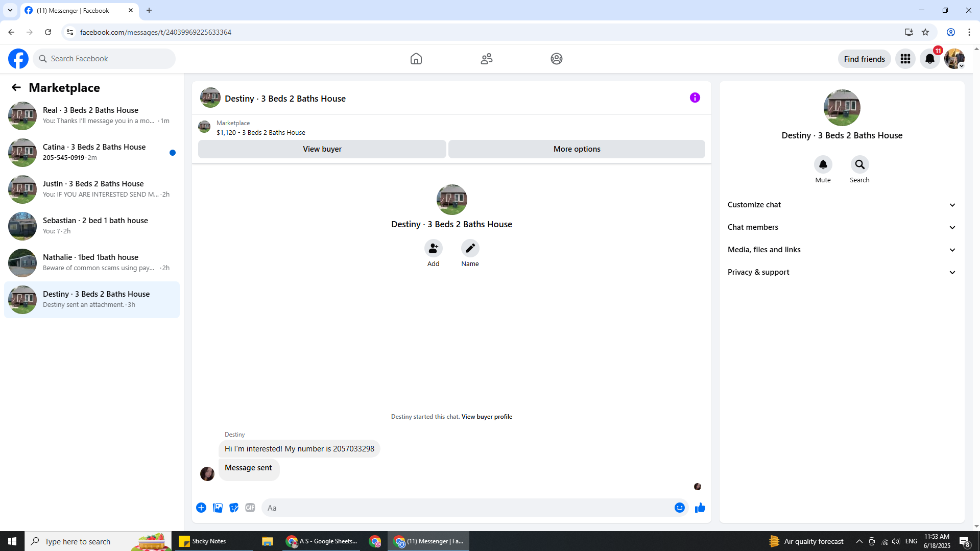Open volume control in system tray

point(896,541)
